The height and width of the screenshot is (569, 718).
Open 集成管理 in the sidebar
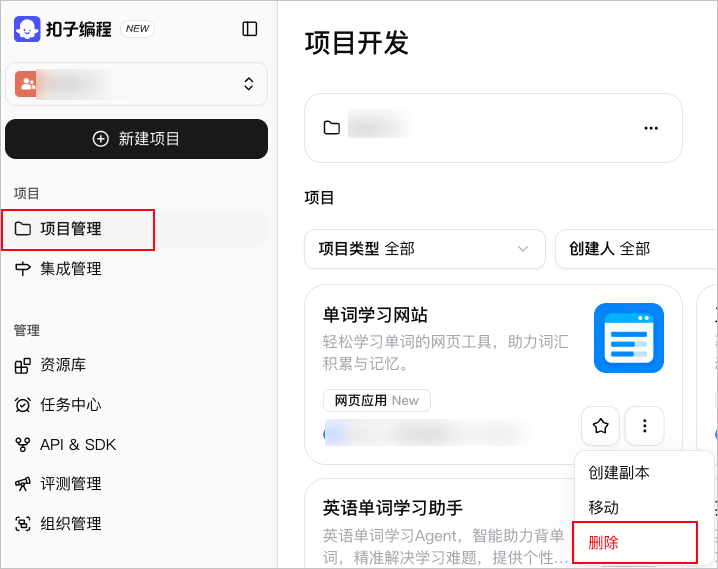point(136,269)
